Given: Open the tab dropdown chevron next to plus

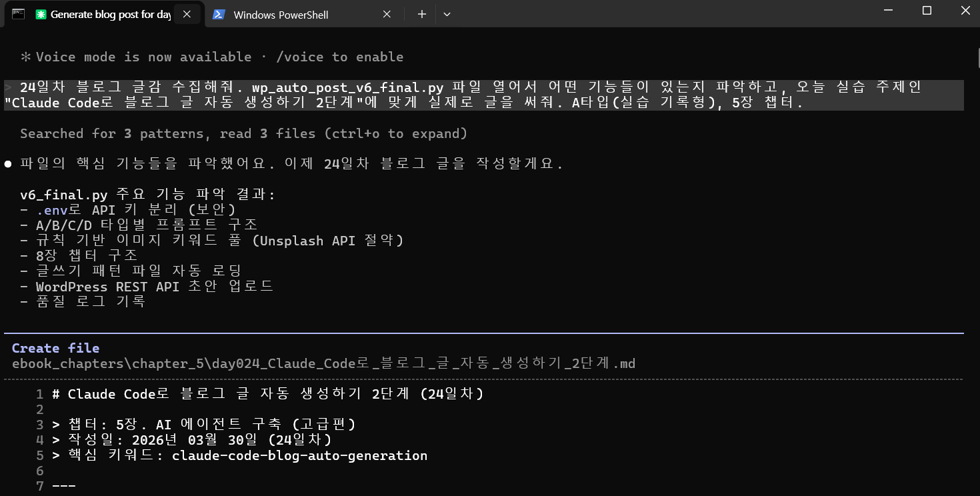Looking at the screenshot, I should coord(445,14).
